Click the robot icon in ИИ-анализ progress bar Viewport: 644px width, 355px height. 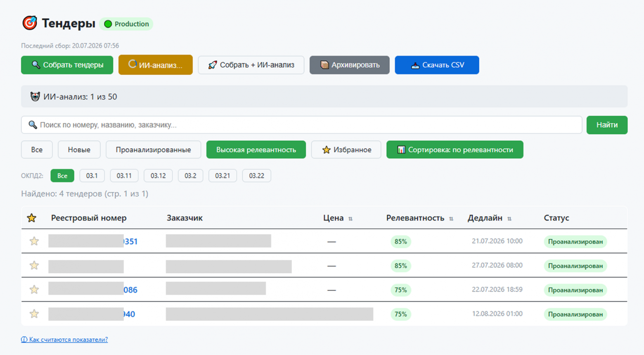click(x=35, y=97)
